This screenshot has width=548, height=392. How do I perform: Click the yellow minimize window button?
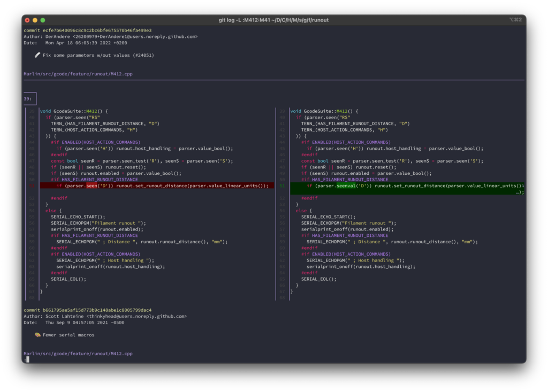coord(35,20)
